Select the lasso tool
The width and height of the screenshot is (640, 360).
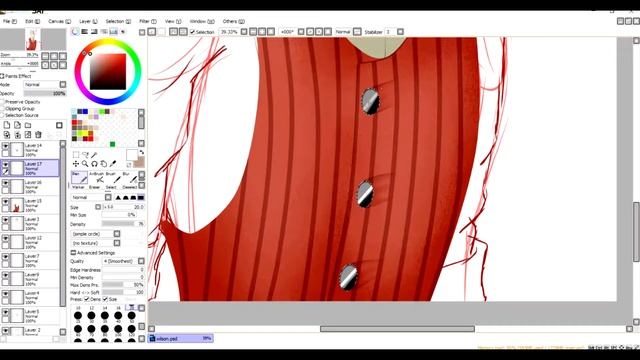point(85,155)
